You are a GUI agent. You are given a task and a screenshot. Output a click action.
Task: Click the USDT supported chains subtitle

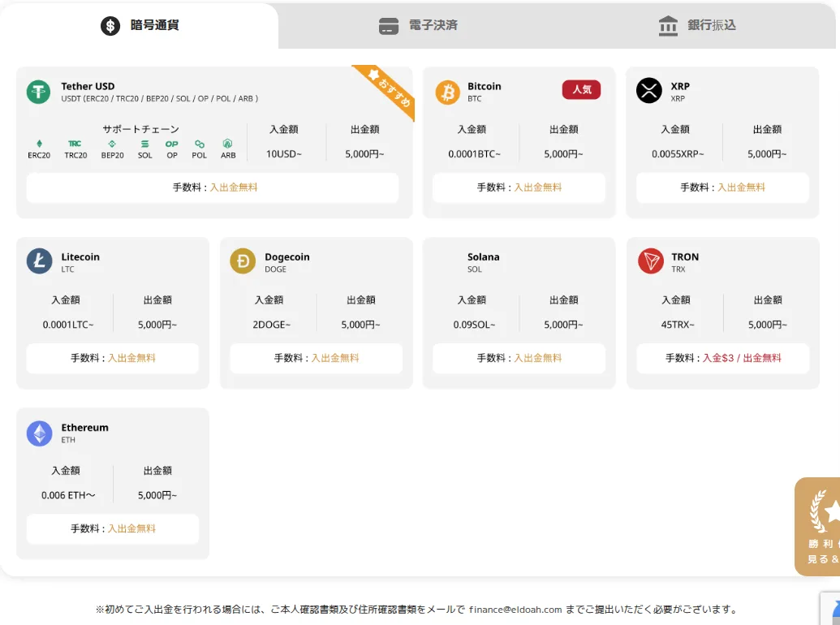[x=160, y=98]
